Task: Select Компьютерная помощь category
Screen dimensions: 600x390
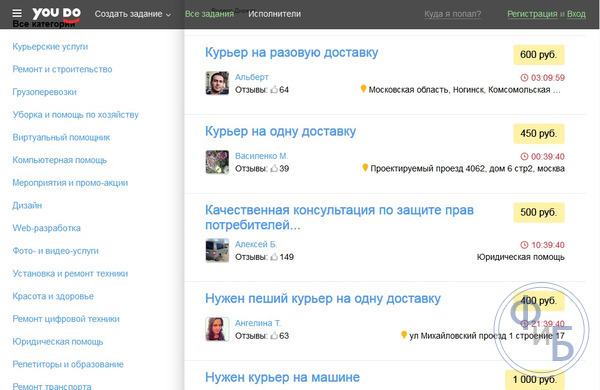Action: click(x=59, y=160)
